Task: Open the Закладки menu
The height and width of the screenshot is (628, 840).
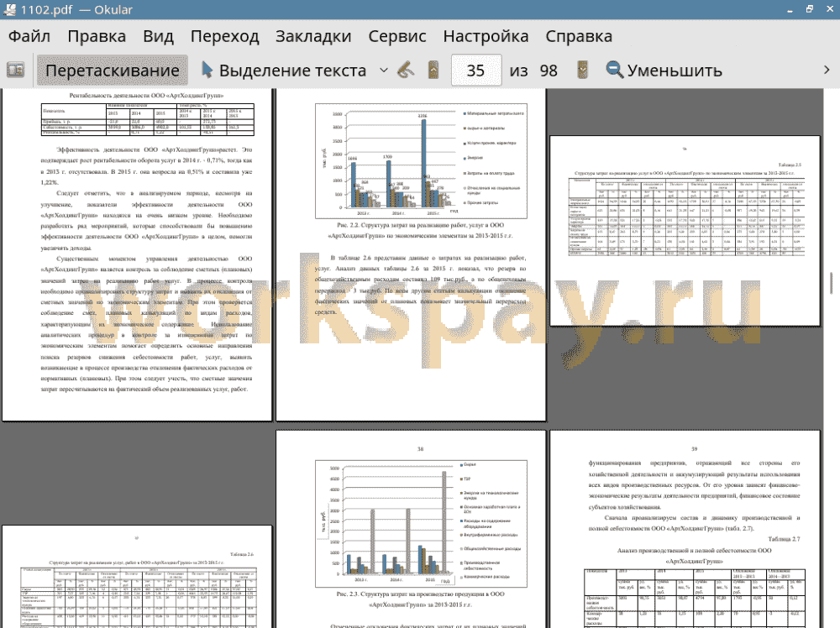Action: coord(313,36)
